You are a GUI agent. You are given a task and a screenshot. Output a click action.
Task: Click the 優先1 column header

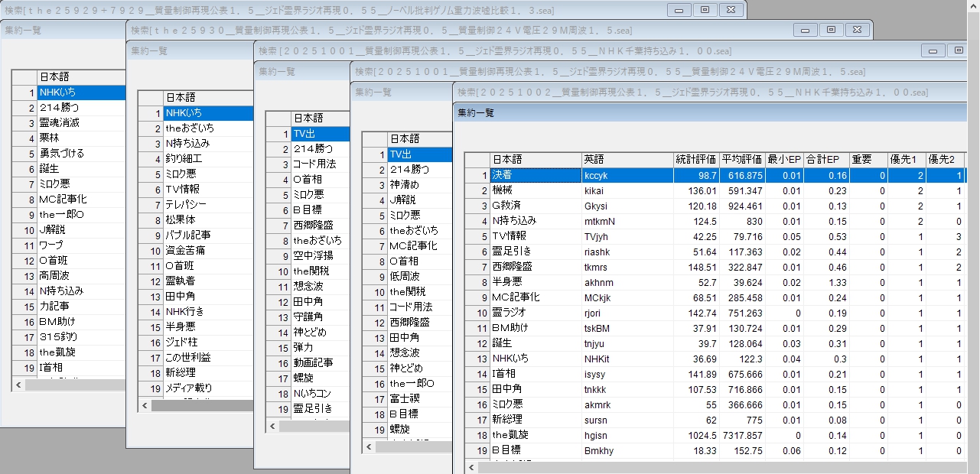[906, 160]
